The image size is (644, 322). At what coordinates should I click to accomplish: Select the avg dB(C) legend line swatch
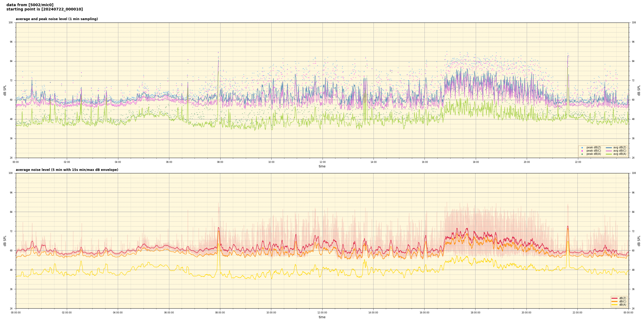coord(609,151)
